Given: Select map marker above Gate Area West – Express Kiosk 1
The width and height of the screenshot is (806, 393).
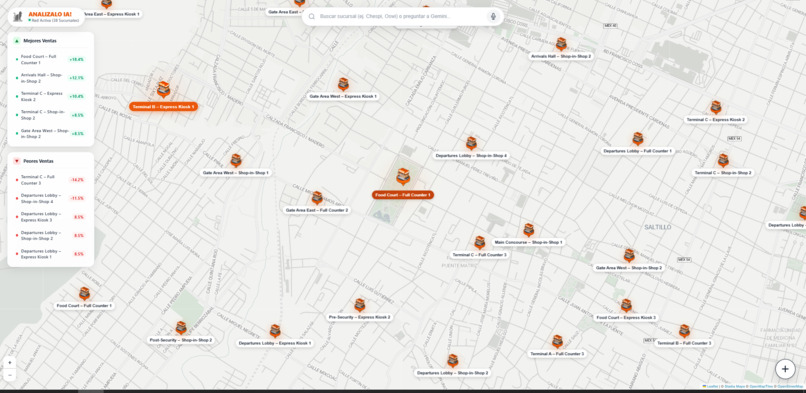Looking at the screenshot, I should pos(343,84).
